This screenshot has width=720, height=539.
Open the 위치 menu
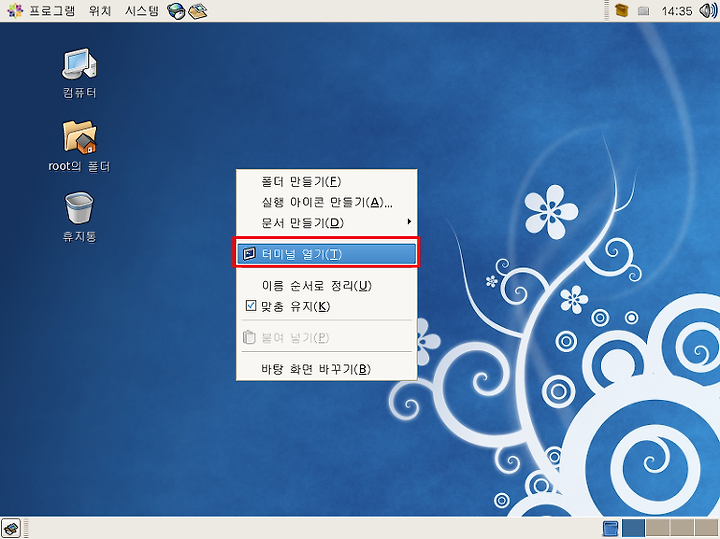[x=100, y=11]
